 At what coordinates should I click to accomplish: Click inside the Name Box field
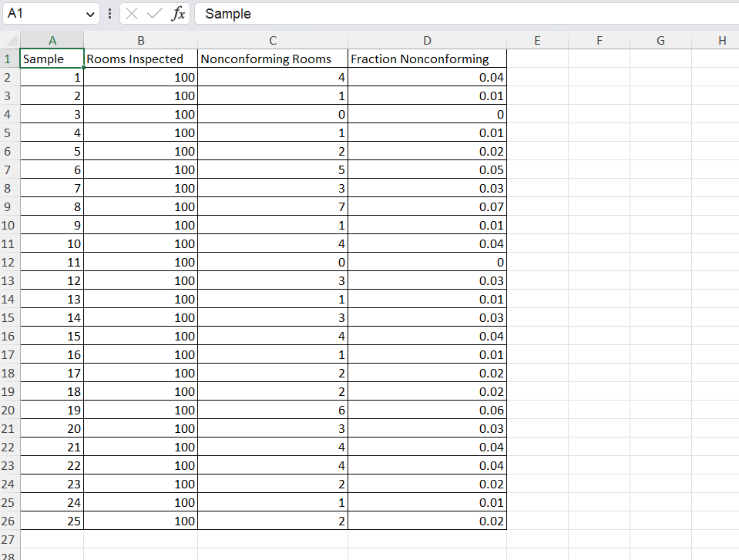pyautogui.click(x=42, y=13)
